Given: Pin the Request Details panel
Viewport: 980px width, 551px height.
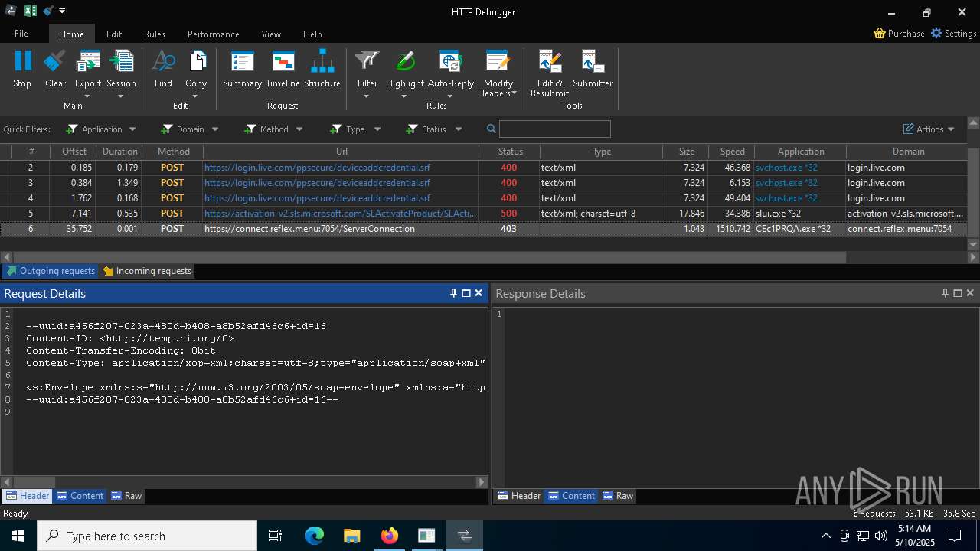Looking at the screenshot, I should click(x=453, y=293).
